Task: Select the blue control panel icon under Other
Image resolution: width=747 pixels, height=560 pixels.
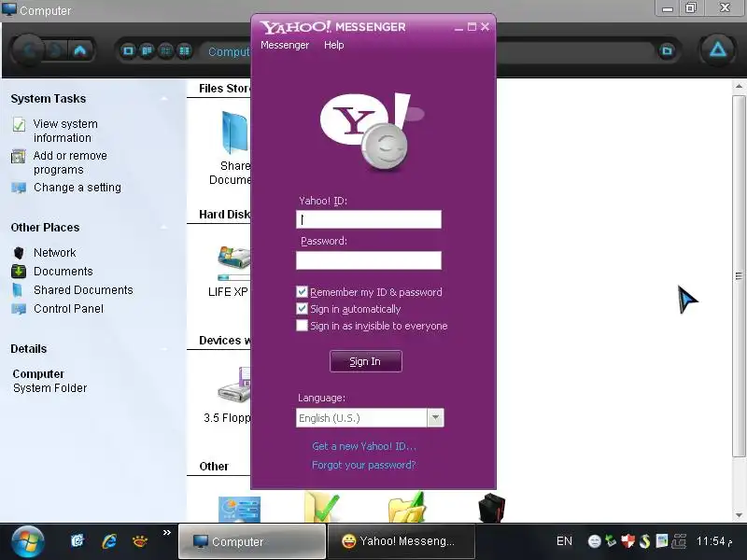Action: (x=239, y=510)
